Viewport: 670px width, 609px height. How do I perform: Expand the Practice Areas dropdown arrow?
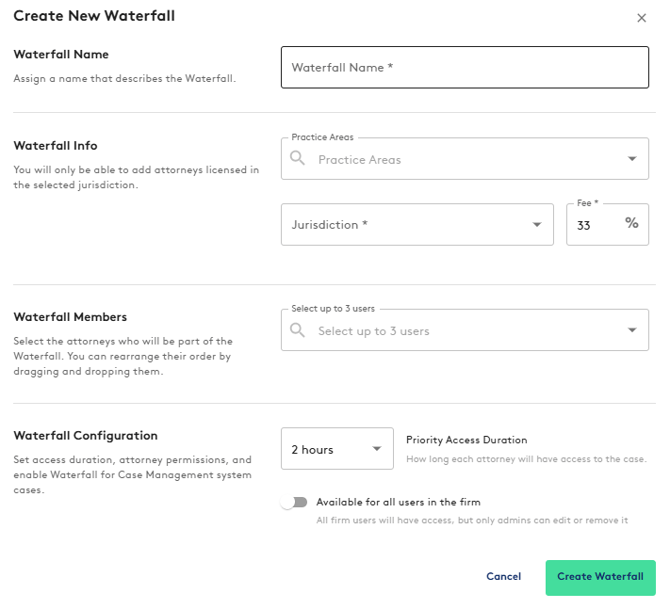point(632,159)
